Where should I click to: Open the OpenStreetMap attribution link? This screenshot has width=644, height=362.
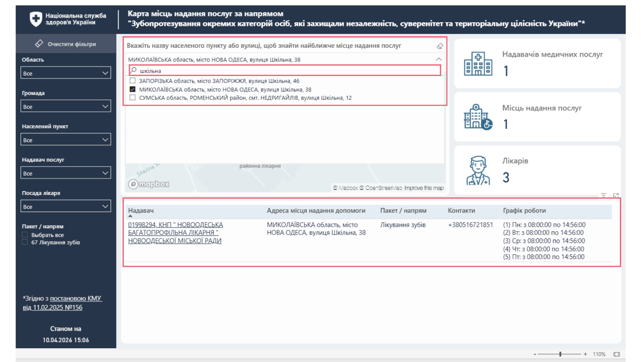coord(381,188)
